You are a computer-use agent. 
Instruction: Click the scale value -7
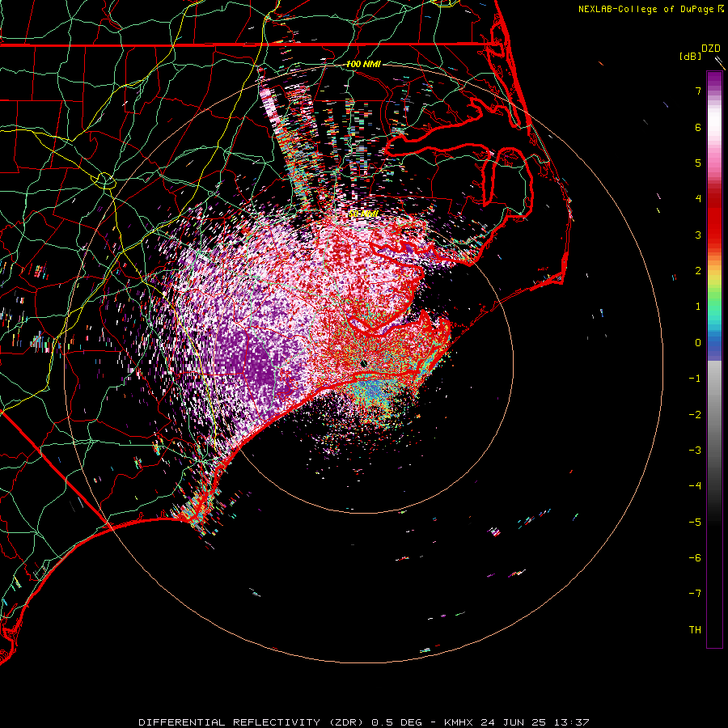[x=695, y=594]
